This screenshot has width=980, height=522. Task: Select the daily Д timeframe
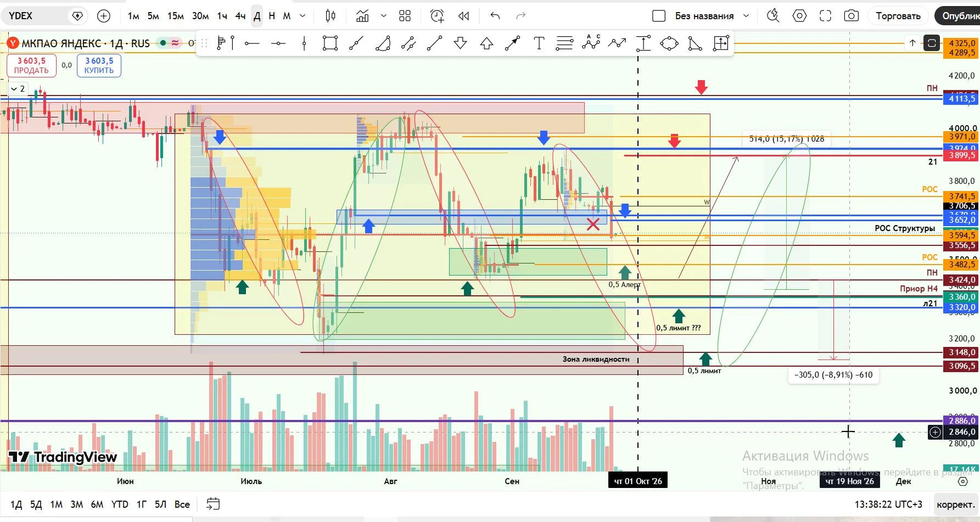(257, 16)
